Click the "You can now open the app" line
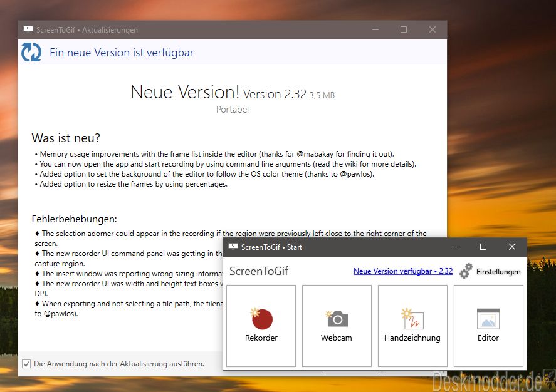The width and height of the screenshot is (556, 392). [226, 164]
